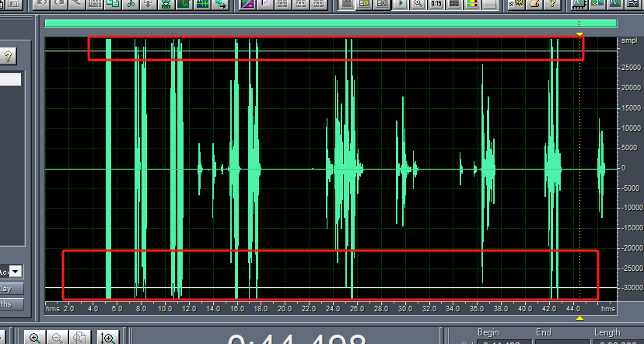Click the yellow cursor marker above the waveform
644x344 pixels.
(579, 33)
